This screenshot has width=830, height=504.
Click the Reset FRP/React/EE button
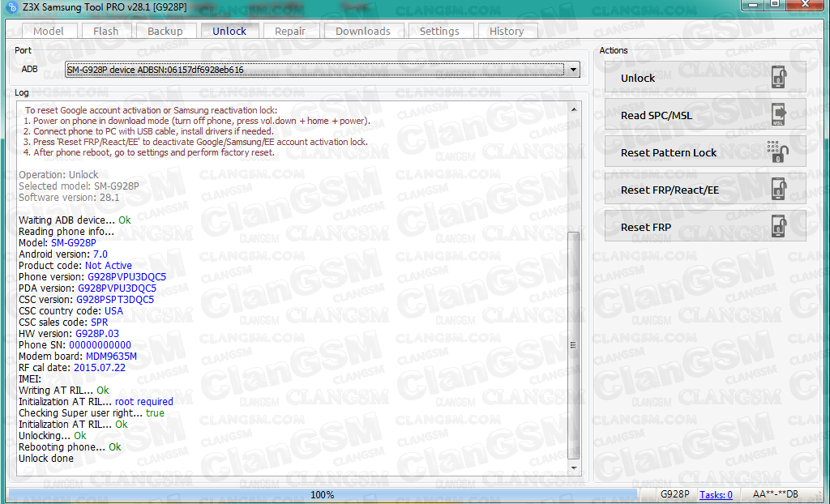tap(705, 189)
